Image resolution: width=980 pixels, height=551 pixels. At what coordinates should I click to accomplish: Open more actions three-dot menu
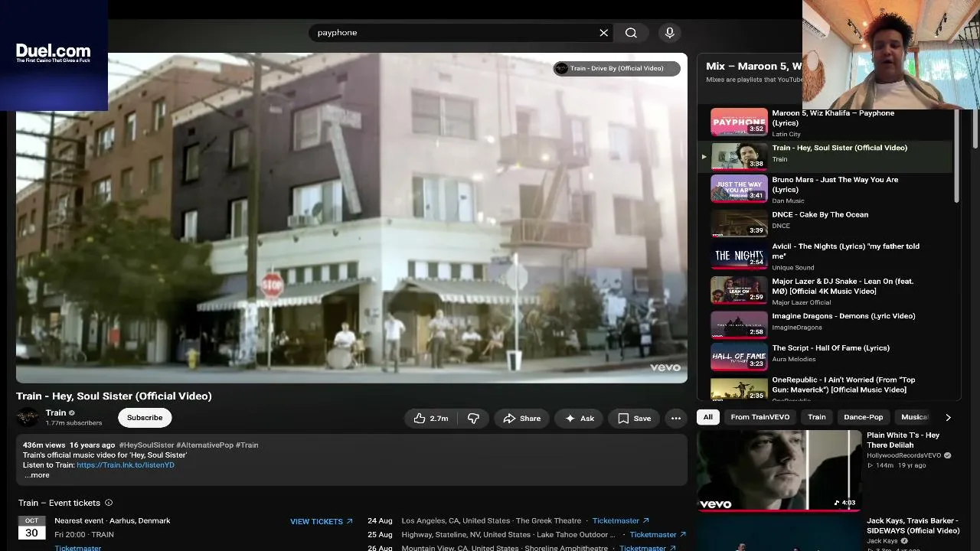tap(676, 419)
